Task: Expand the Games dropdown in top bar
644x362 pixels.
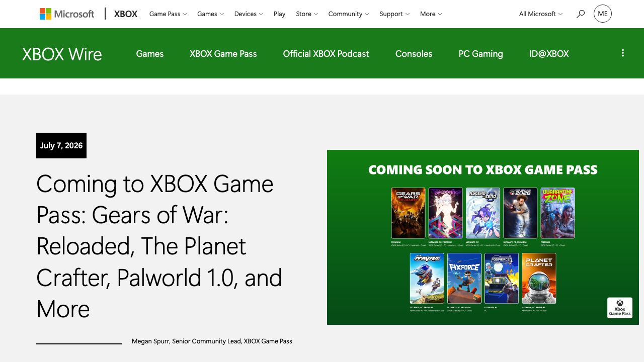Action: [x=210, y=14]
